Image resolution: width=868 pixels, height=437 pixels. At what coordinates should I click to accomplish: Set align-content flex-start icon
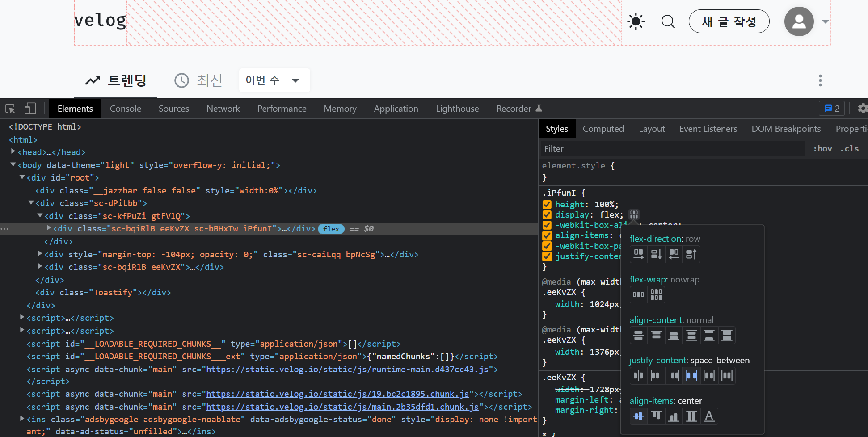656,336
